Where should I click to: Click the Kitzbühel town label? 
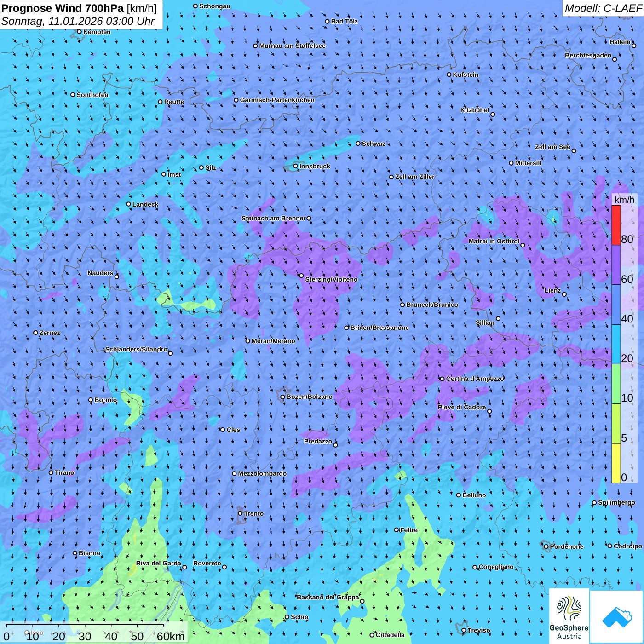click(x=475, y=110)
